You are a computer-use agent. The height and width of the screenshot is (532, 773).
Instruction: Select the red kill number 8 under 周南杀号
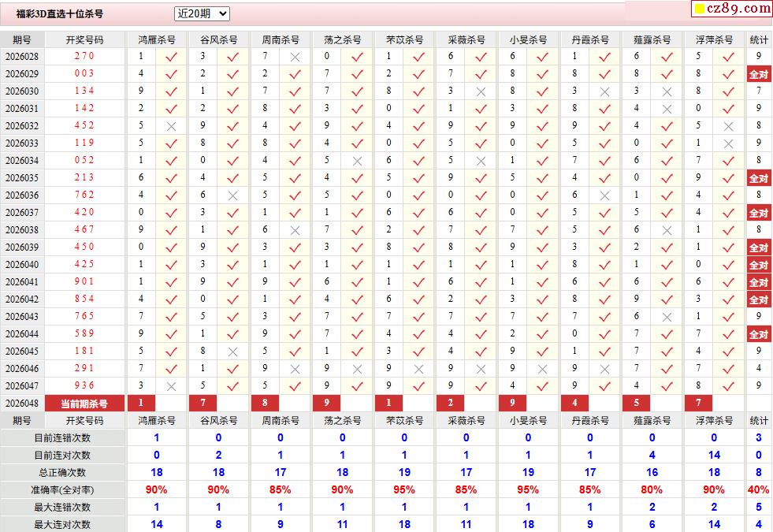click(265, 404)
